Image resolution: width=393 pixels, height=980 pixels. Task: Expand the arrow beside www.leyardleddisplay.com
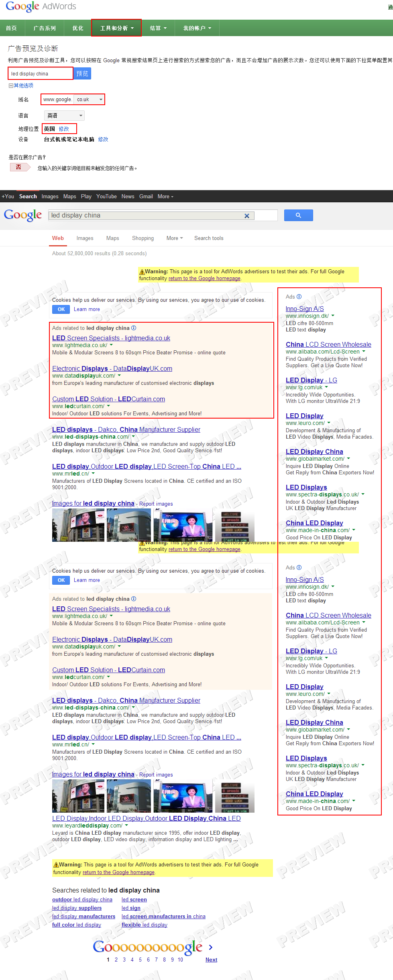click(126, 825)
